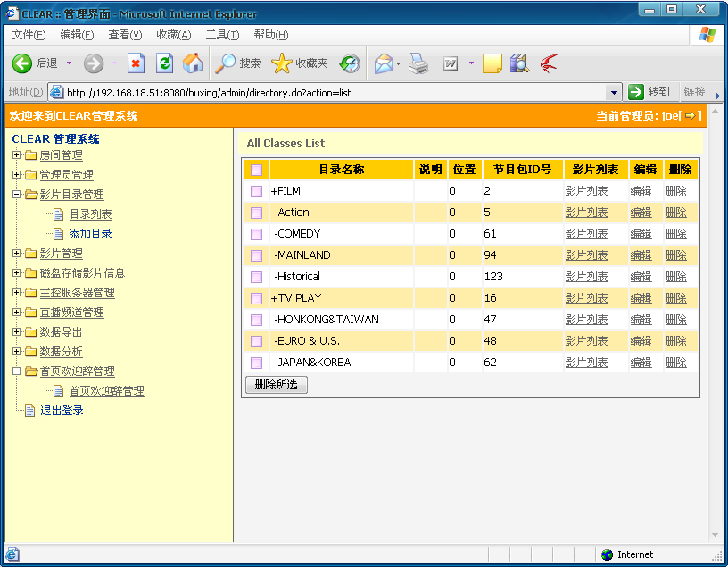Click 删除 link for -MAINLAND row
The height and width of the screenshot is (567, 728).
coord(676,255)
